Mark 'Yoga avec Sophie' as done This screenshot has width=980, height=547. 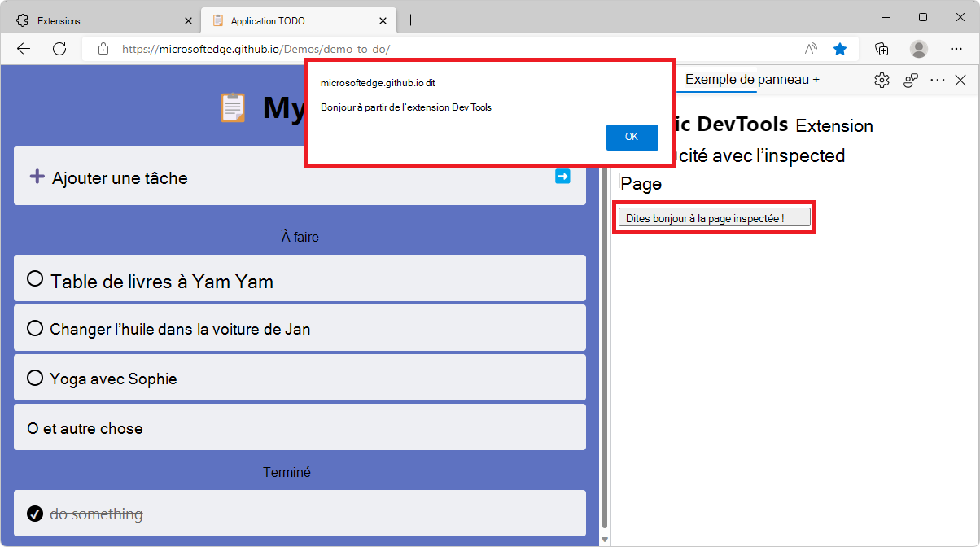(x=34, y=378)
